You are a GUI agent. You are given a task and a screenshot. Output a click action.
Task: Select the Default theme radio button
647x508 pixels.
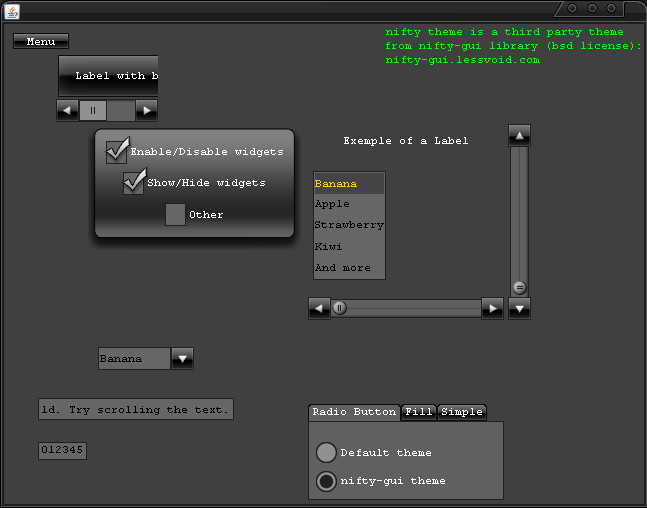click(x=326, y=453)
